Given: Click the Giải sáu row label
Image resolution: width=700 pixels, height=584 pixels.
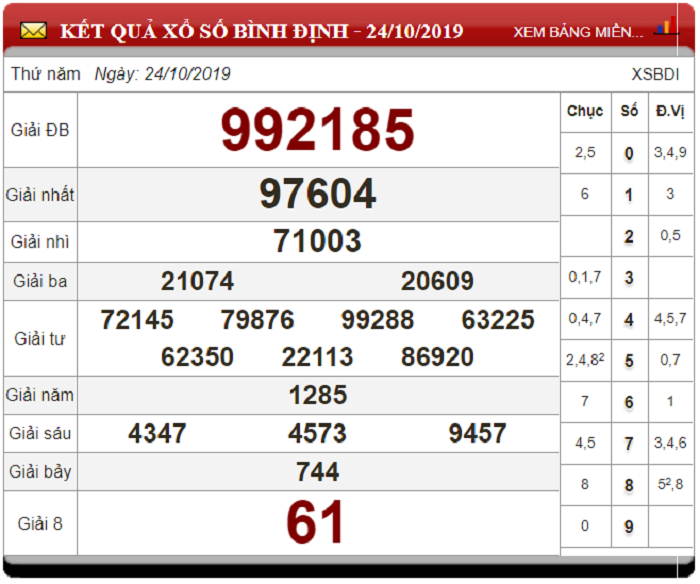Looking at the screenshot, I should click(x=40, y=434).
